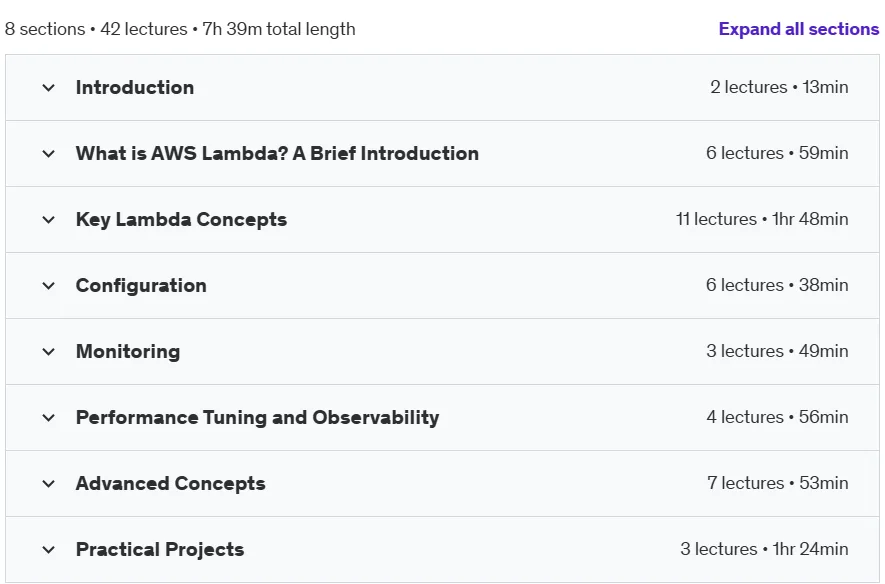Click the Advanced Concepts chevron icon
The width and height of the screenshot is (885, 584).
click(x=49, y=484)
